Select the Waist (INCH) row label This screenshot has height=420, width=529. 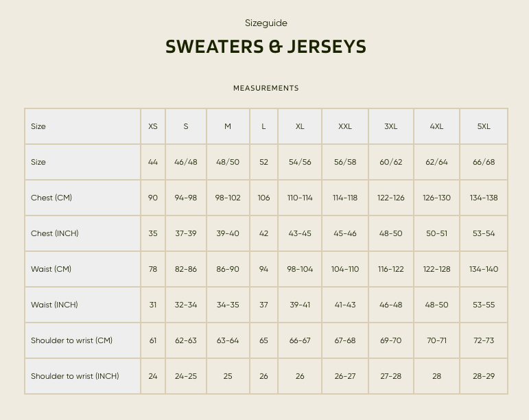[54, 305]
